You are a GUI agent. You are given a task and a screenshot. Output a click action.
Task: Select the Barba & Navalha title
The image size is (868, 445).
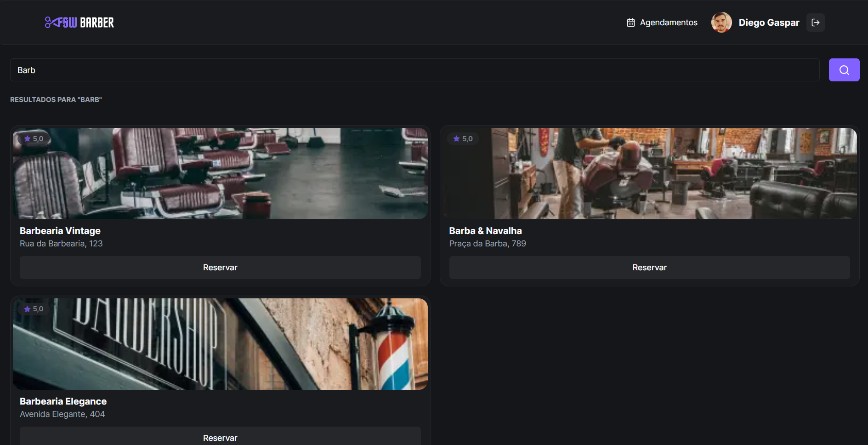(485, 231)
